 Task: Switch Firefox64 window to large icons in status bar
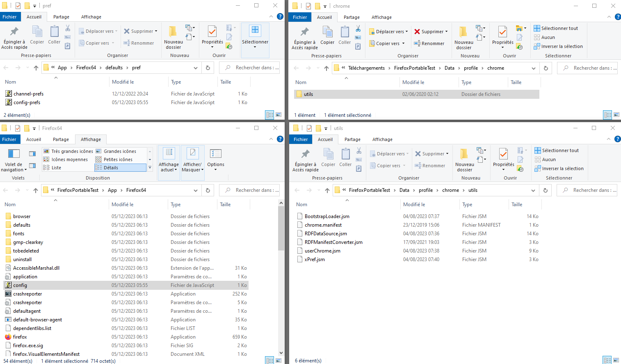click(279, 360)
